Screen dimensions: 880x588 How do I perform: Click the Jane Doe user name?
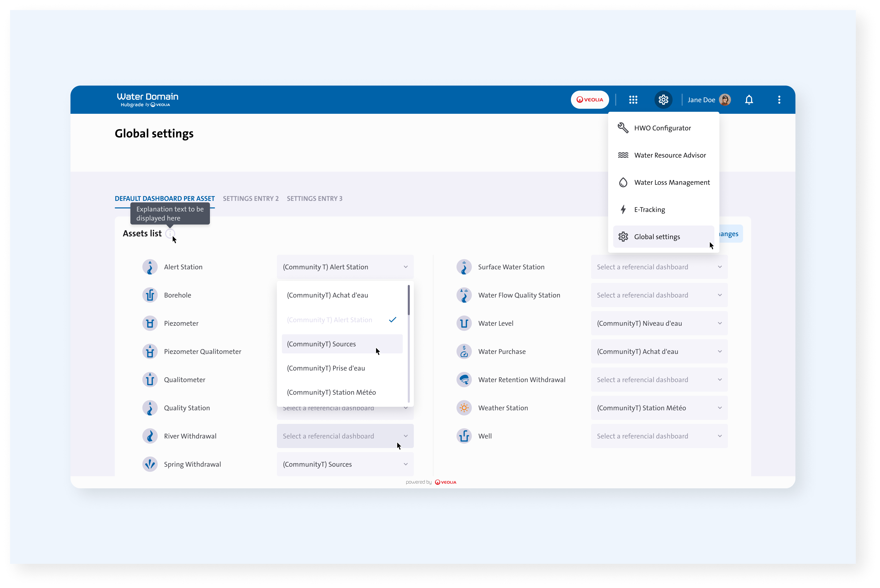(x=701, y=100)
